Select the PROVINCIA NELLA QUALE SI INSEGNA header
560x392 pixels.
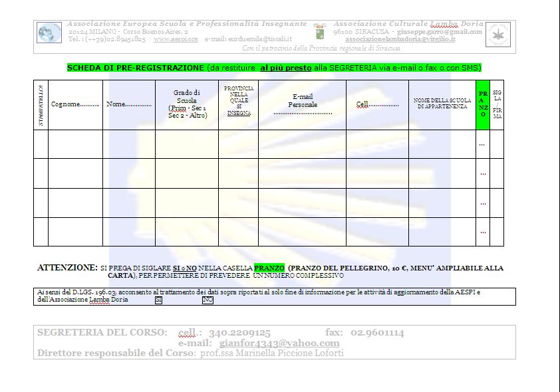239,104
